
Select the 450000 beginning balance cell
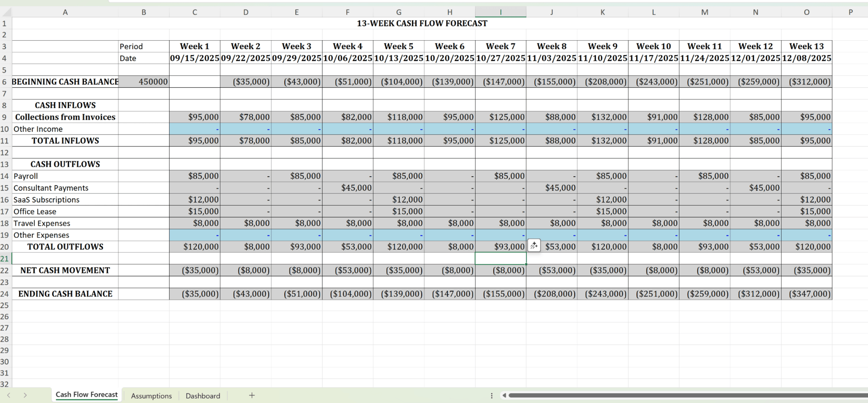pos(144,82)
